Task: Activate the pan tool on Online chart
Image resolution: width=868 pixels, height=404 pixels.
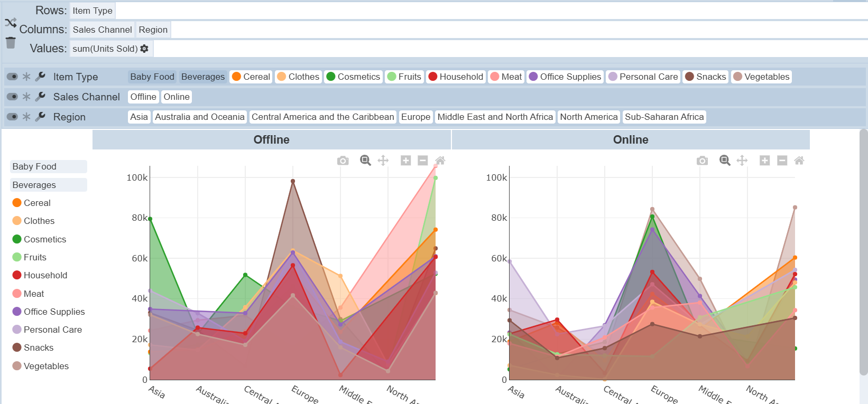Action: tap(742, 161)
